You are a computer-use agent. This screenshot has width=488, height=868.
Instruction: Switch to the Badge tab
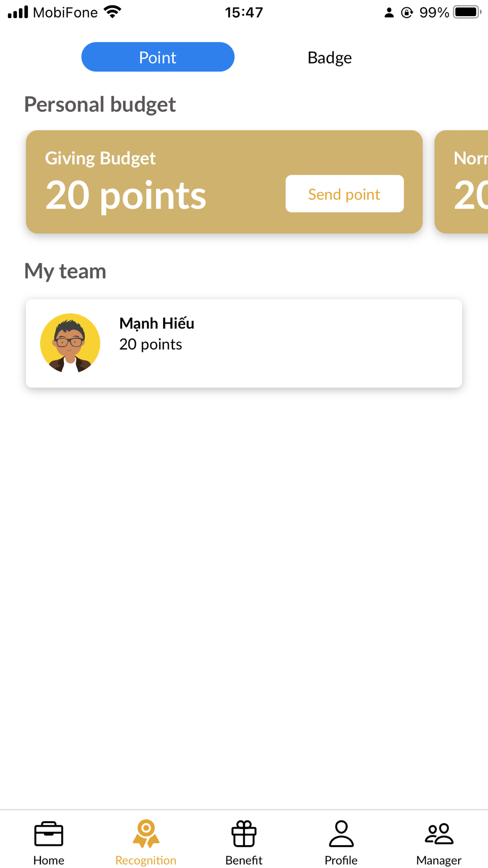pos(329,58)
